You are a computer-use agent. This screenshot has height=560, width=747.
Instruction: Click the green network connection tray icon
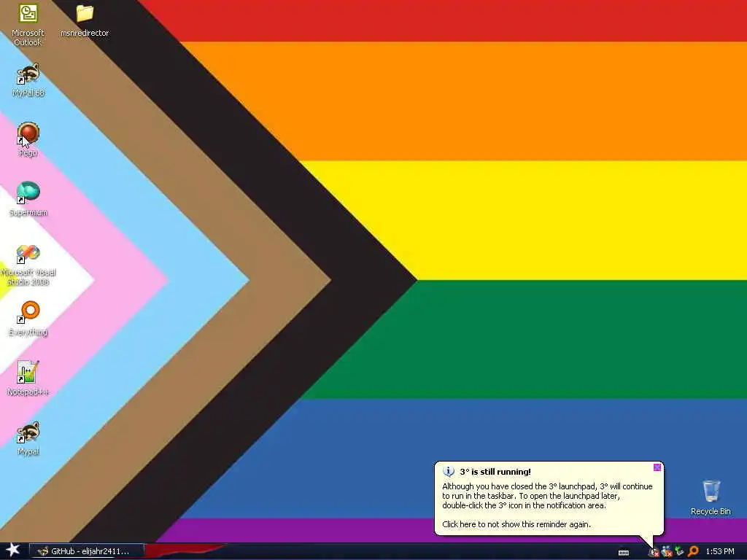(679, 551)
